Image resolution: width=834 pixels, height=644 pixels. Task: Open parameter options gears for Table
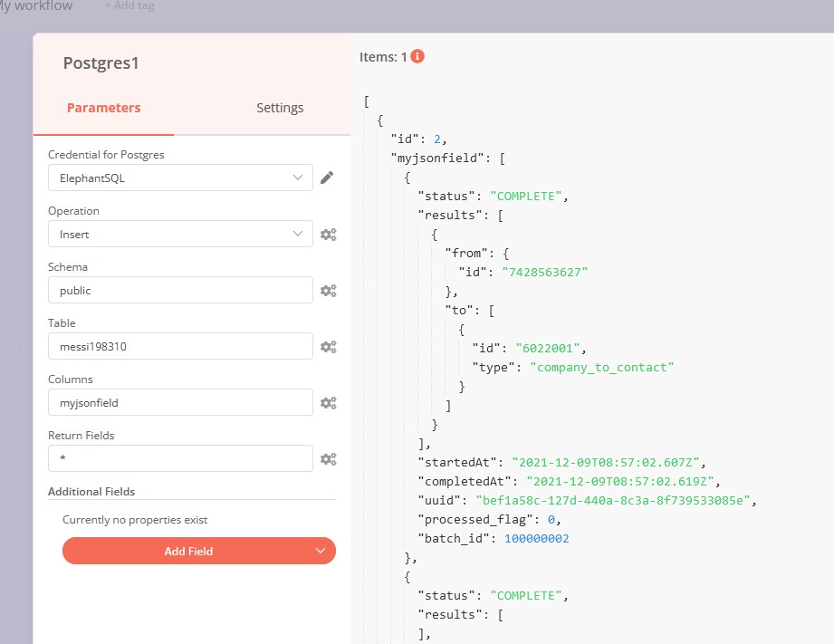tap(328, 347)
